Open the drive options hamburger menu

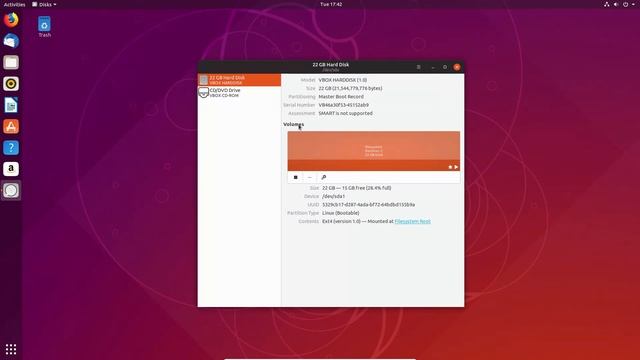[x=418, y=67]
